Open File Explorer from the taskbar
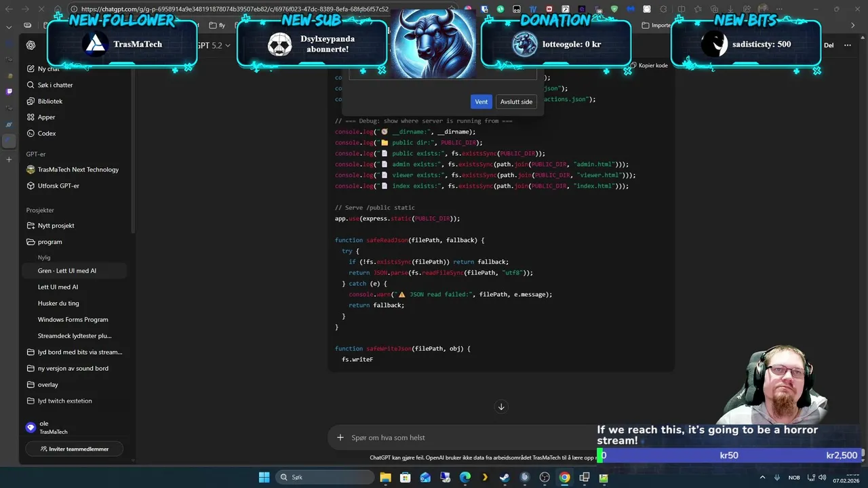Screen dimensions: 868x488 coord(385,478)
